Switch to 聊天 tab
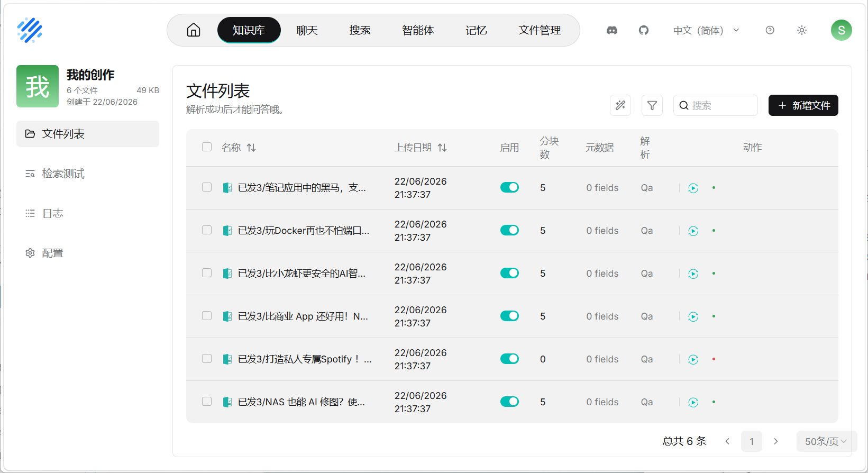Image resolution: width=868 pixels, height=473 pixels. click(x=307, y=30)
